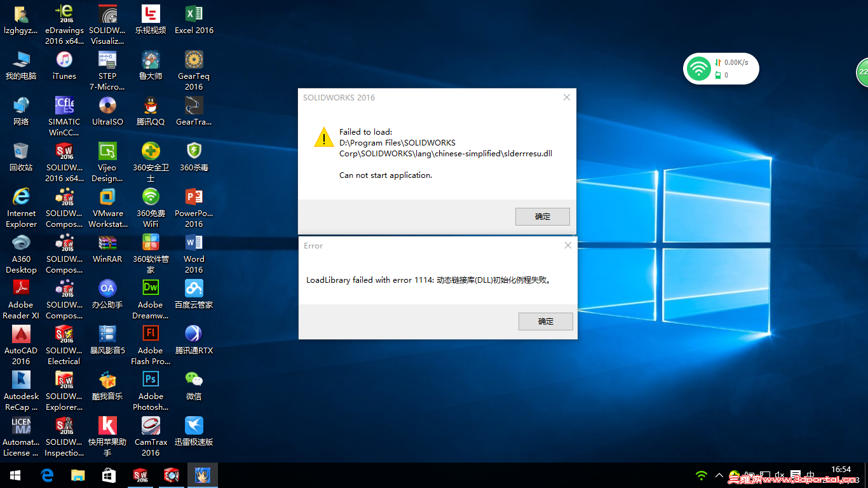Open Microsoft Edge from the taskbar
The height and width of the screenshot is (488, 868).
(46, 475)
